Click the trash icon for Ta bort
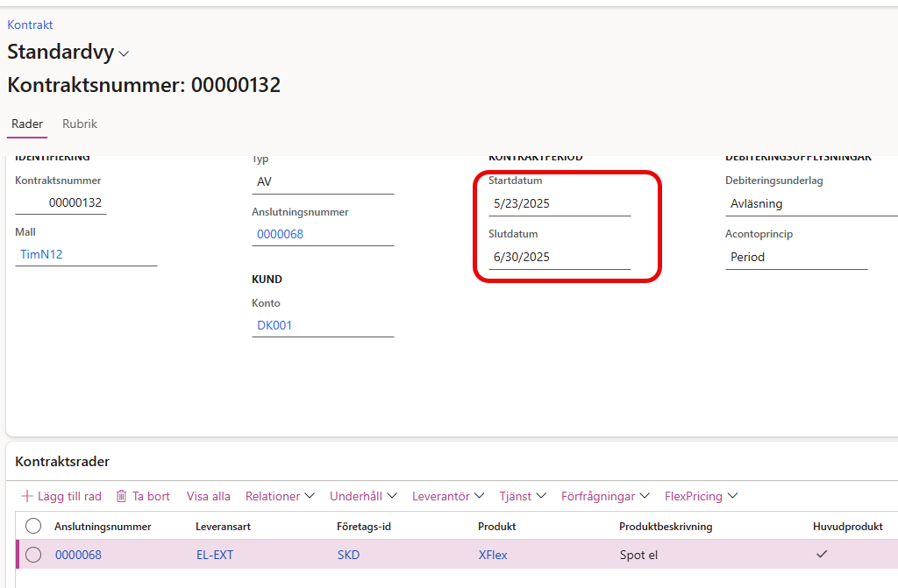 [x=122, y=496]
